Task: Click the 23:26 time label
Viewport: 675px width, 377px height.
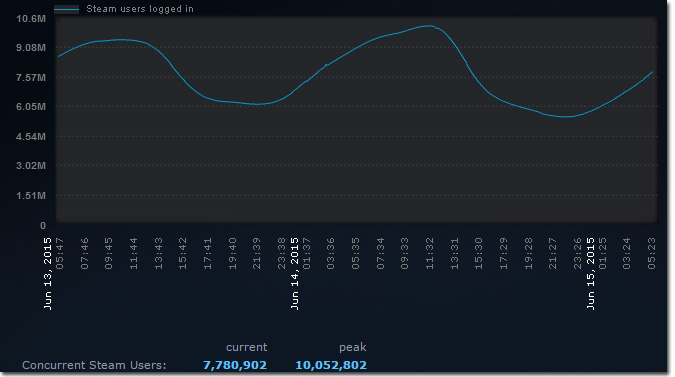Action: 578,253
